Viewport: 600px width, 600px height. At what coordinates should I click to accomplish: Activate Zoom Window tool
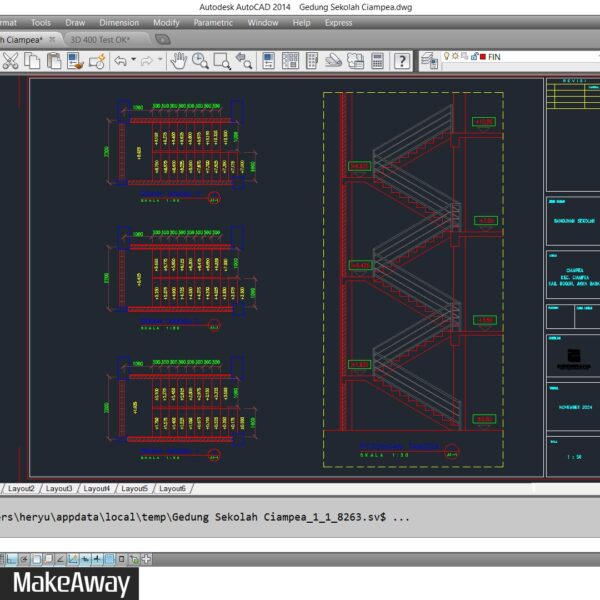pos(222,61)
